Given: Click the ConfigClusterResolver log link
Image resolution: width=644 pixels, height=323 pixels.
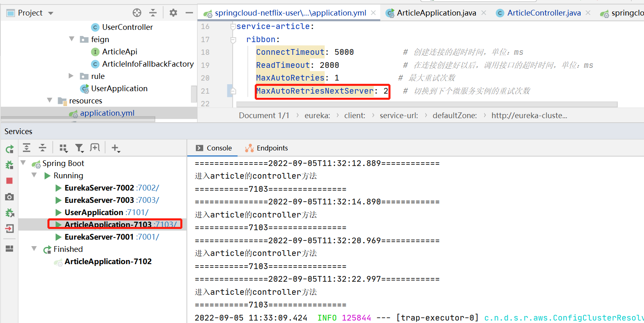Looking at the screenshot, I should point(564,318).
